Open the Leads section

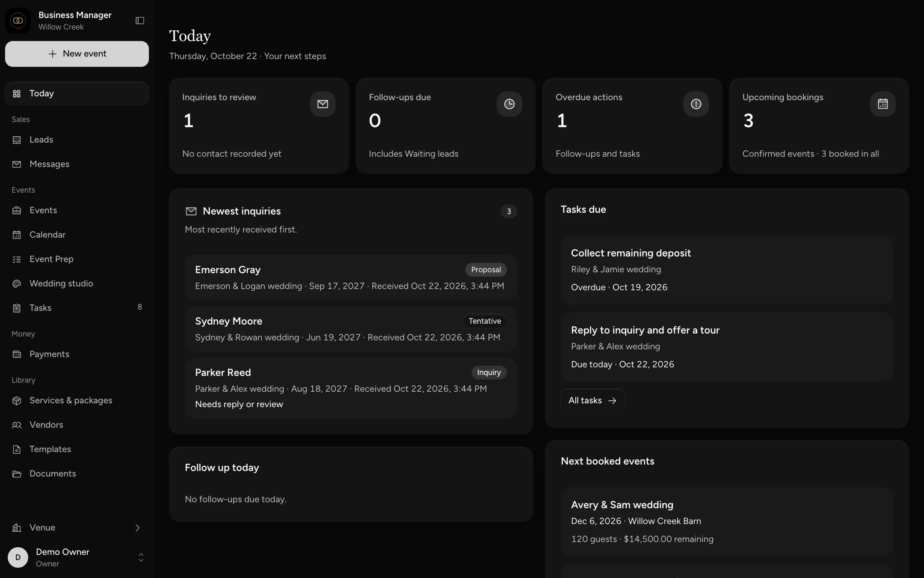(x=77, y=140)
